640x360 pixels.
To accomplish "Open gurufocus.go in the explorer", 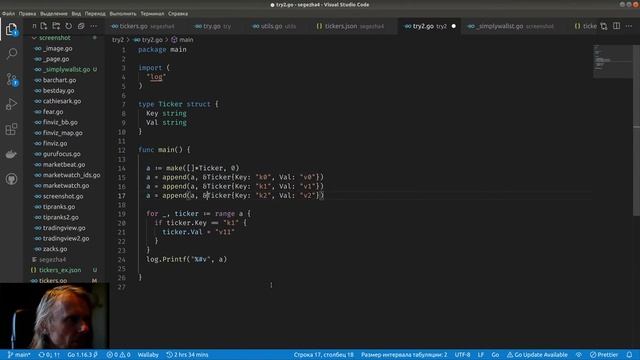I will [62, 154].
